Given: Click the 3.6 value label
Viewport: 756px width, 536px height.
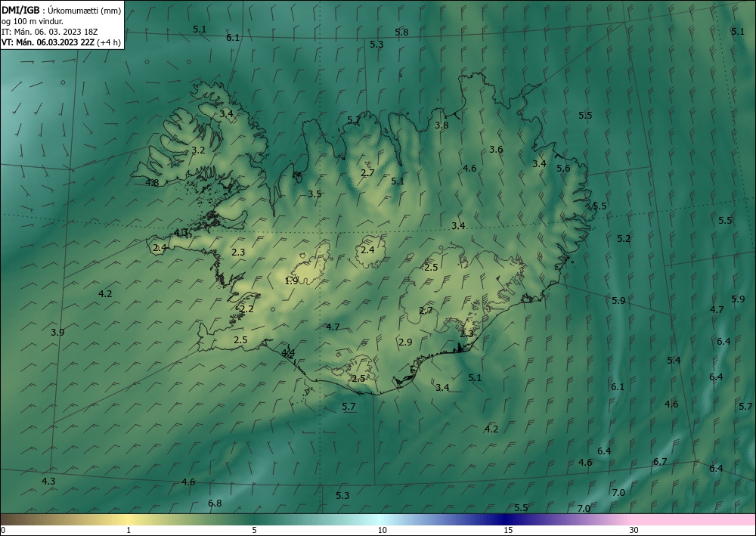Looking at the screenshot, I should pyautogui.click(x=496, y=150).
